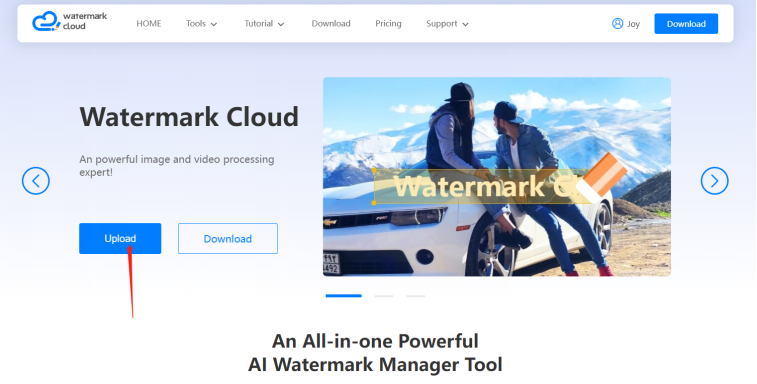Viewport: 757px width, 384px height.
Task: Open Joy account name link
Action: point(633,24)
